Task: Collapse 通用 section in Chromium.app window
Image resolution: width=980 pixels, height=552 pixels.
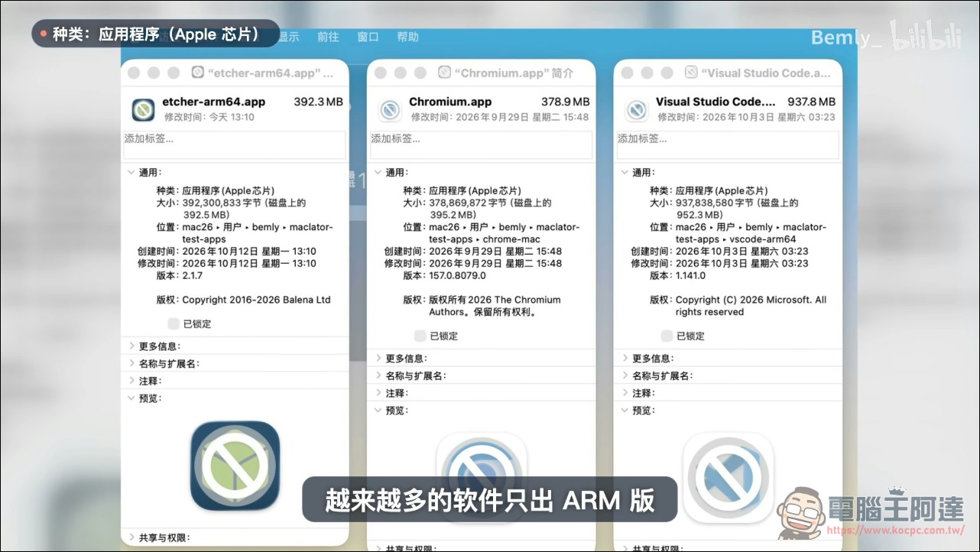Action: point(378,172)
